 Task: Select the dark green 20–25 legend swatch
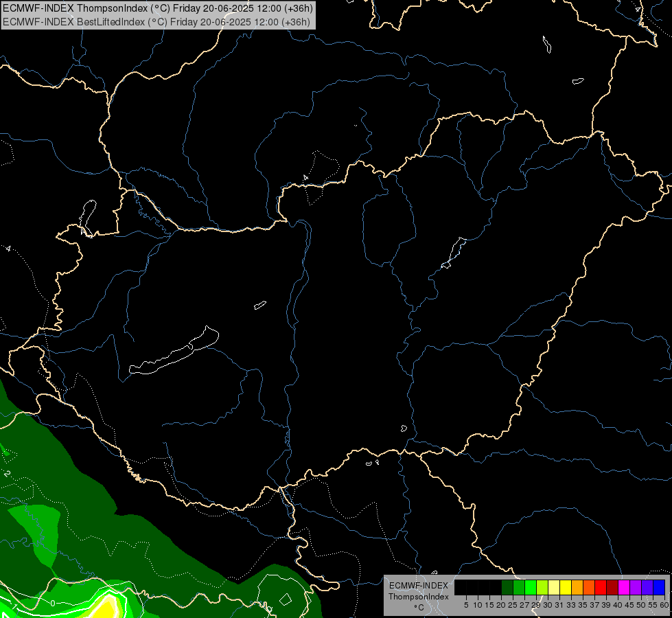[507, 587]
